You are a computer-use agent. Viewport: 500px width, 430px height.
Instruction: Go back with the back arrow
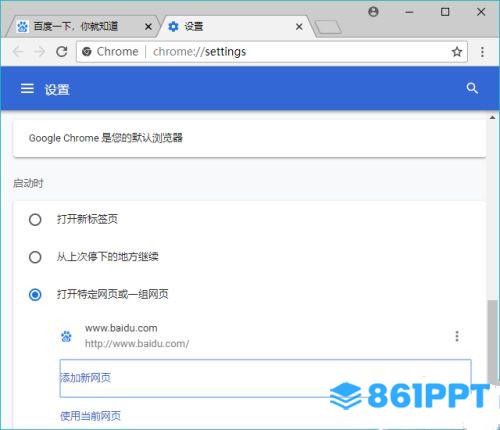point(18,52)
